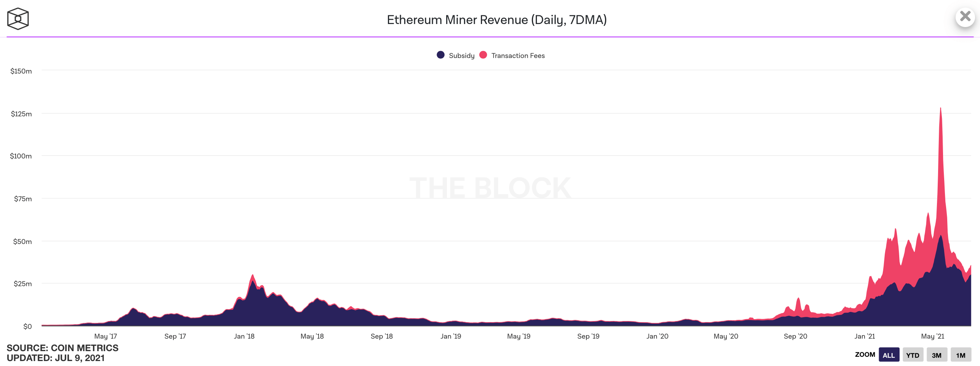Click the May '21 x-axis label
This screenshot has height=366, width=980.
tap(933, 336)
